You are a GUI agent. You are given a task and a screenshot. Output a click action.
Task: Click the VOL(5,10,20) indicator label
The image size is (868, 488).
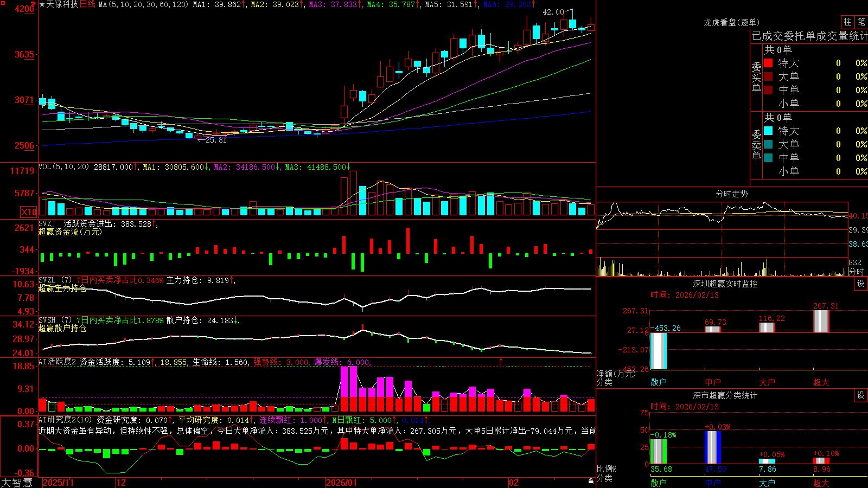click(63, 167)
